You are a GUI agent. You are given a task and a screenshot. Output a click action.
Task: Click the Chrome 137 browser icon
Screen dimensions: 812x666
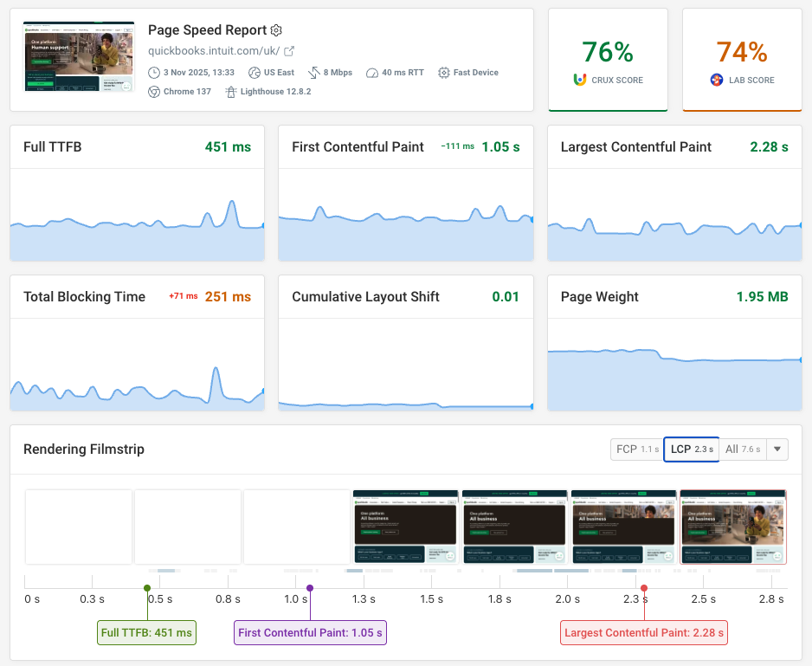click(153, 91)
